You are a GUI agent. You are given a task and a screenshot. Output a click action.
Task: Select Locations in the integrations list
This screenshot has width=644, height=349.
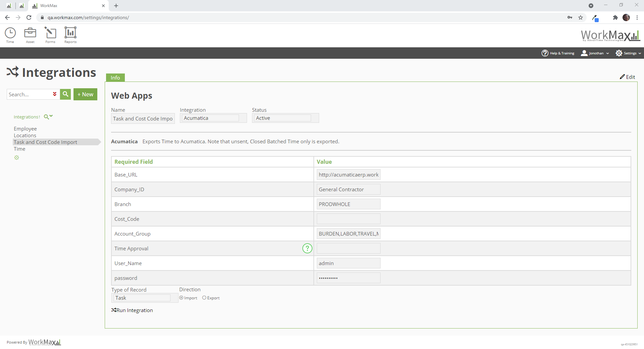(25, 135)
